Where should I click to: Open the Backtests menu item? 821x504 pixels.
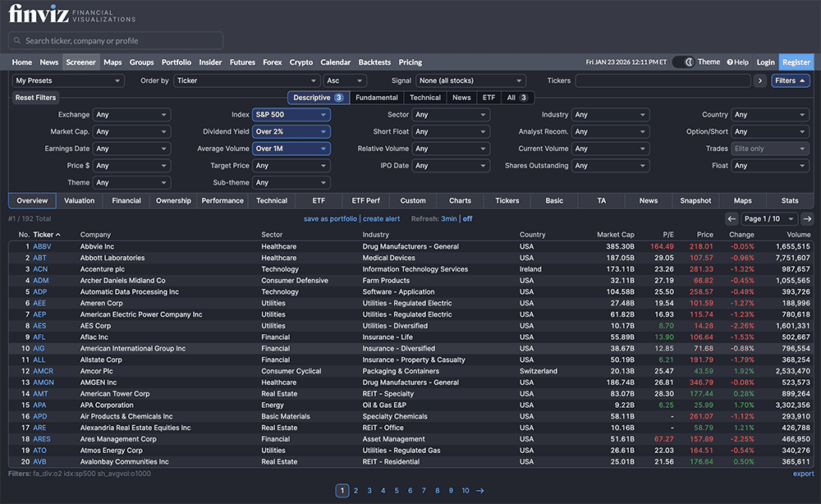[374, 62]
